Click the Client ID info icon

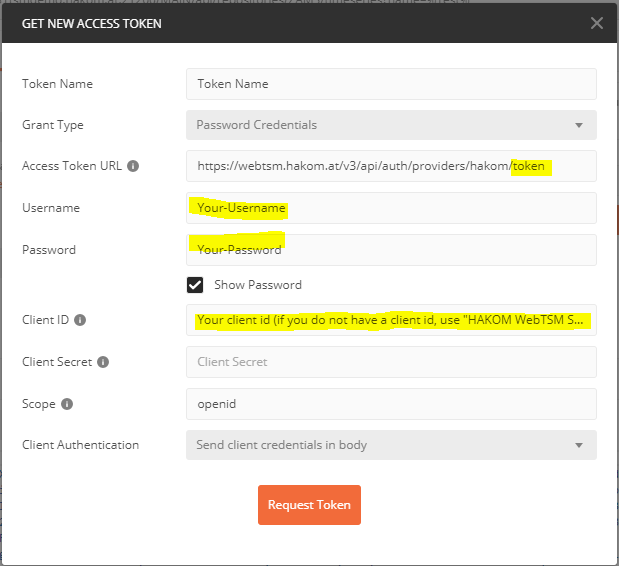click(80, 320)
